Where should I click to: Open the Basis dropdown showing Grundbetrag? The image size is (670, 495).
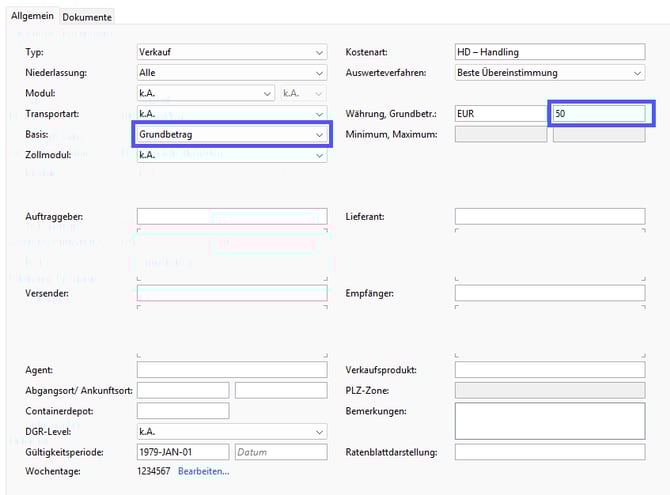pyautogui.click(x=231, y=134)
